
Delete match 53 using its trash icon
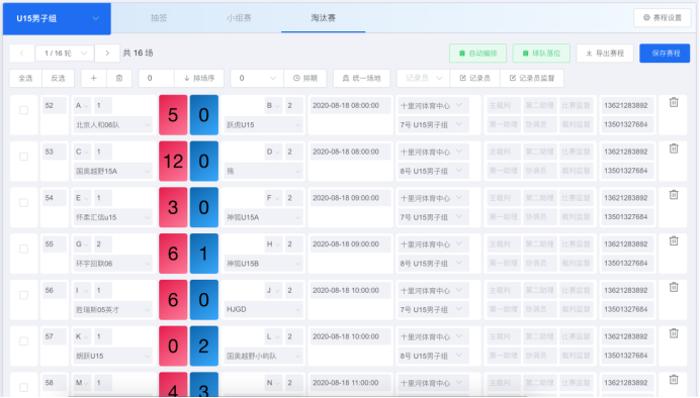(x=674, y=149)
